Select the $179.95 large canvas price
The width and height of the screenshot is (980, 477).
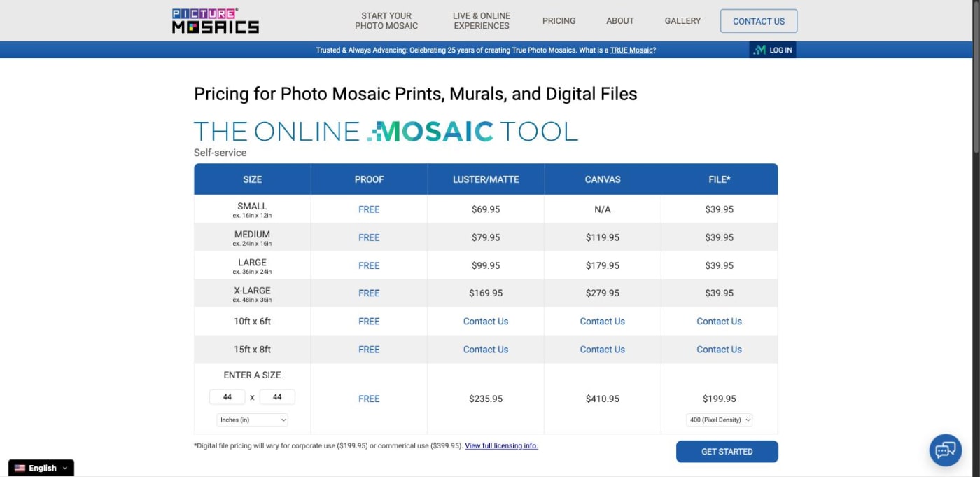click(x=603, y=265)
